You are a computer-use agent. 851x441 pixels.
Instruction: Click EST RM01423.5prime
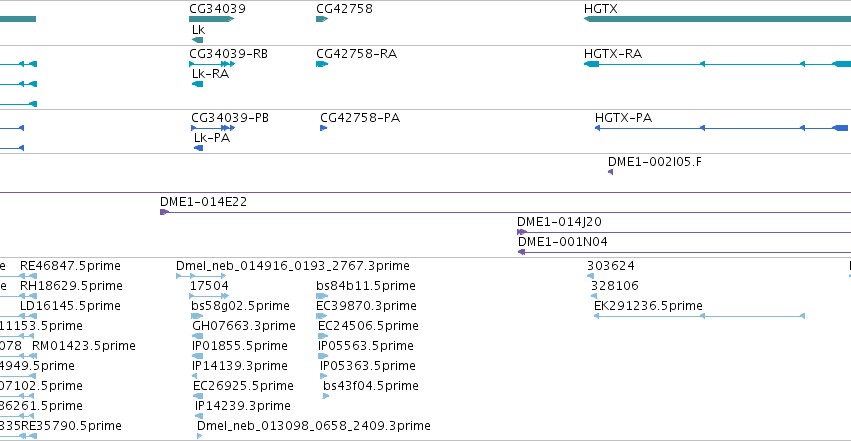point(84,346)
